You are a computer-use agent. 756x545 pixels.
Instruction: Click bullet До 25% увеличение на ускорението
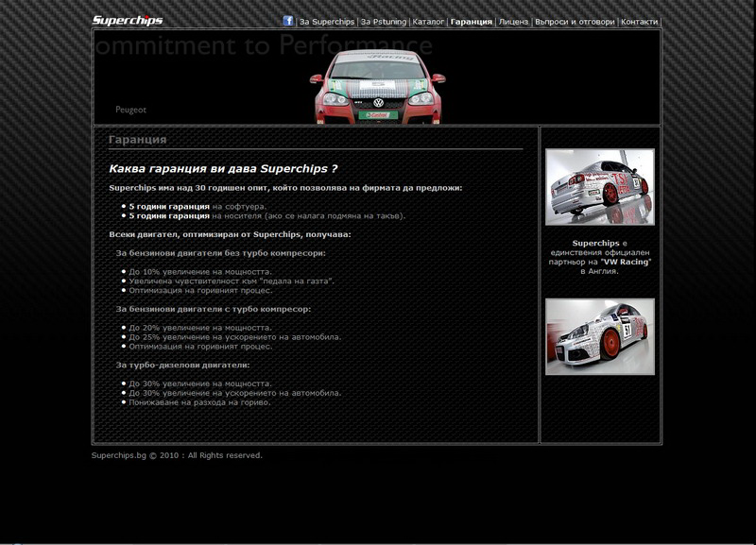234,337
